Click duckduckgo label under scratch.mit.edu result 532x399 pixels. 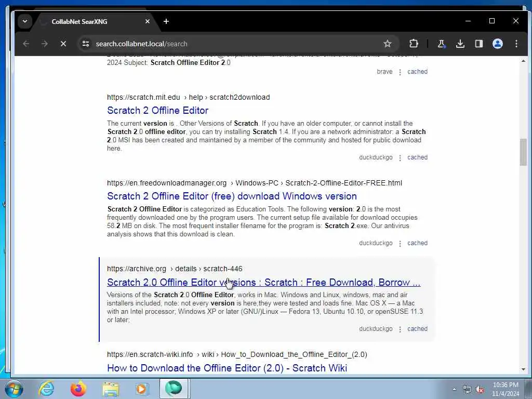tap(376, 157)
